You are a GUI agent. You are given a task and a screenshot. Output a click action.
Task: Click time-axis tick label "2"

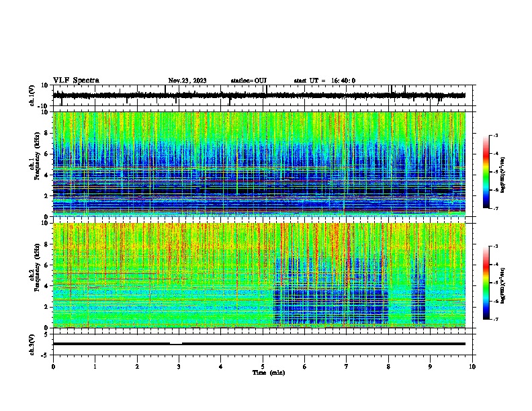click(x=137, y=367)
